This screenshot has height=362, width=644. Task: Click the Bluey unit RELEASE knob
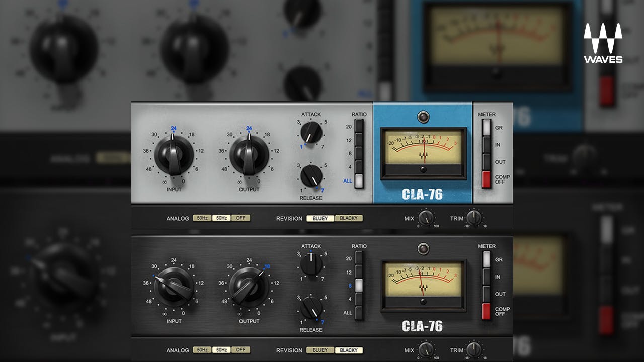click(311, 176)
